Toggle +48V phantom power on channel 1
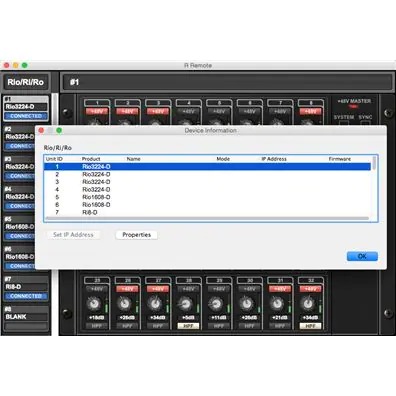Screen dimensions: 396x396 tap(97, 111)
